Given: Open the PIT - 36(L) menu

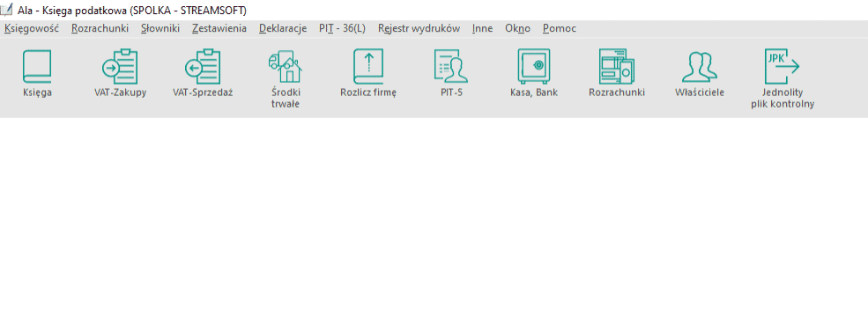Looking at the screenshot, I should click(x=342, y=28).
